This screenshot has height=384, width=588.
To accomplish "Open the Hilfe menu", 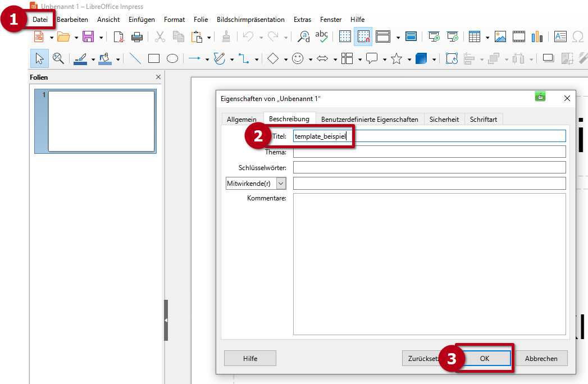I will (357, 20).
